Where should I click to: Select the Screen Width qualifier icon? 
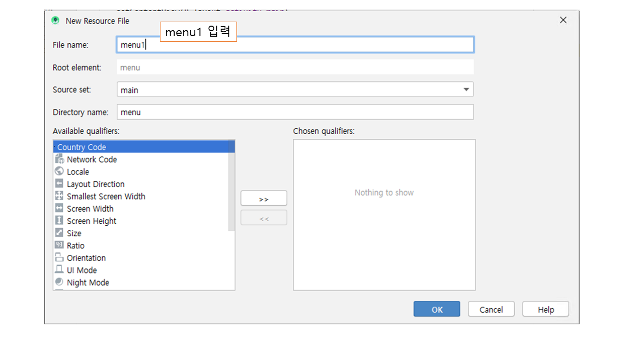click(59, 208)
